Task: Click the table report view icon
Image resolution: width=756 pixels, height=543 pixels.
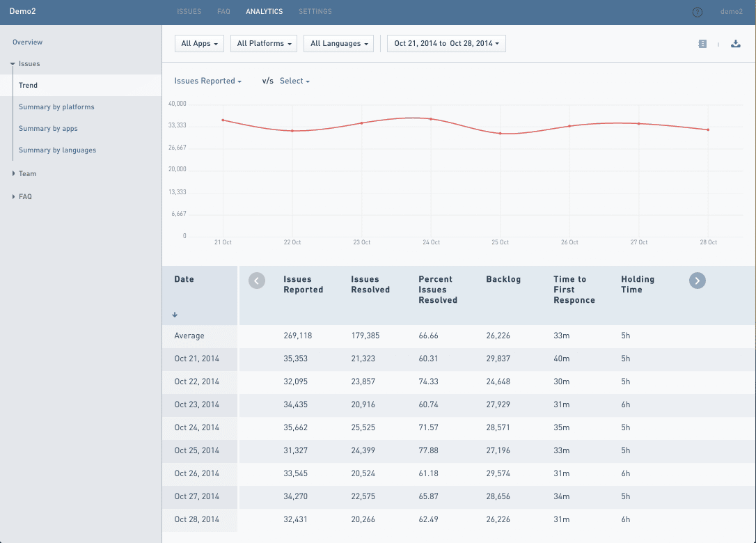Action: (x=702, y=43)
